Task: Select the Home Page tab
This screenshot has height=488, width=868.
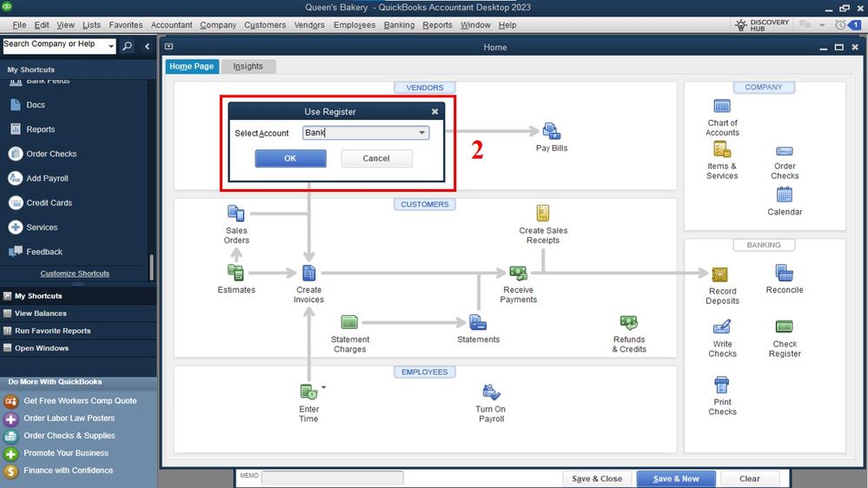Action: point(191,66)
